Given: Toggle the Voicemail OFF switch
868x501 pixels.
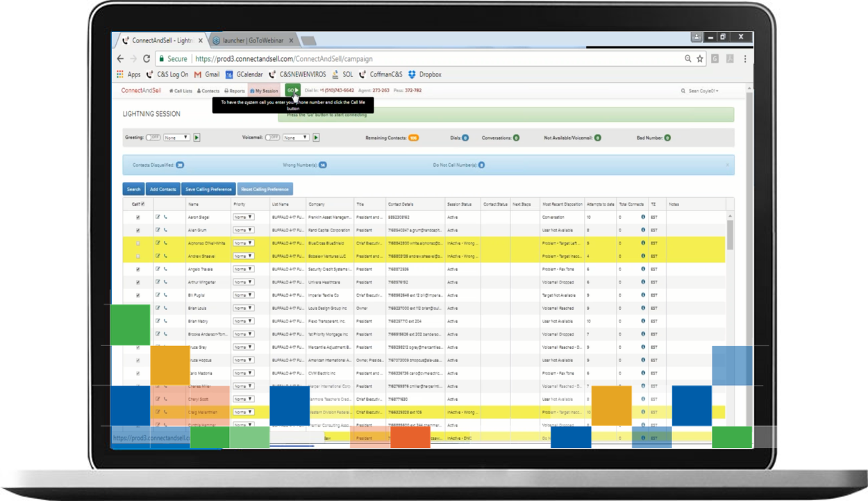Looking at the screenshot, I should click(272, 138).
